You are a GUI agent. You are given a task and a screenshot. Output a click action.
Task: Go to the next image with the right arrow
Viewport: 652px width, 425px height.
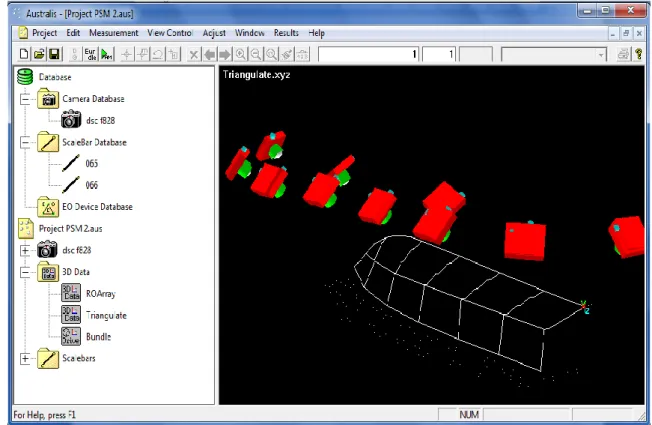coord(225,54)
